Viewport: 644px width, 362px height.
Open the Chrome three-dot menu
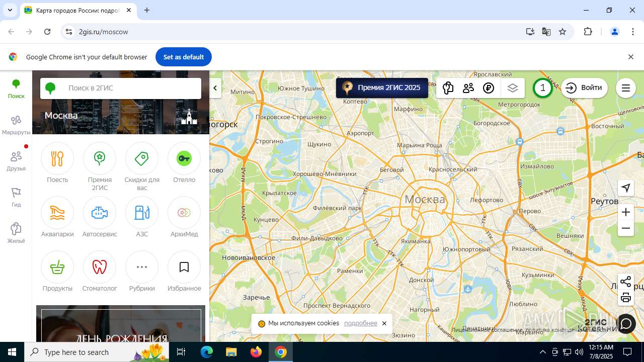[x=633, y=32]
